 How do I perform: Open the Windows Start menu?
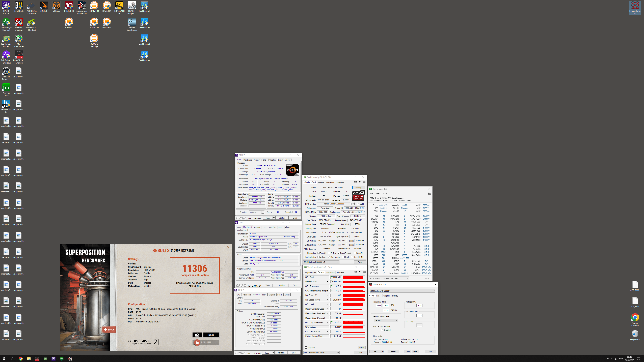coord(4,358)
